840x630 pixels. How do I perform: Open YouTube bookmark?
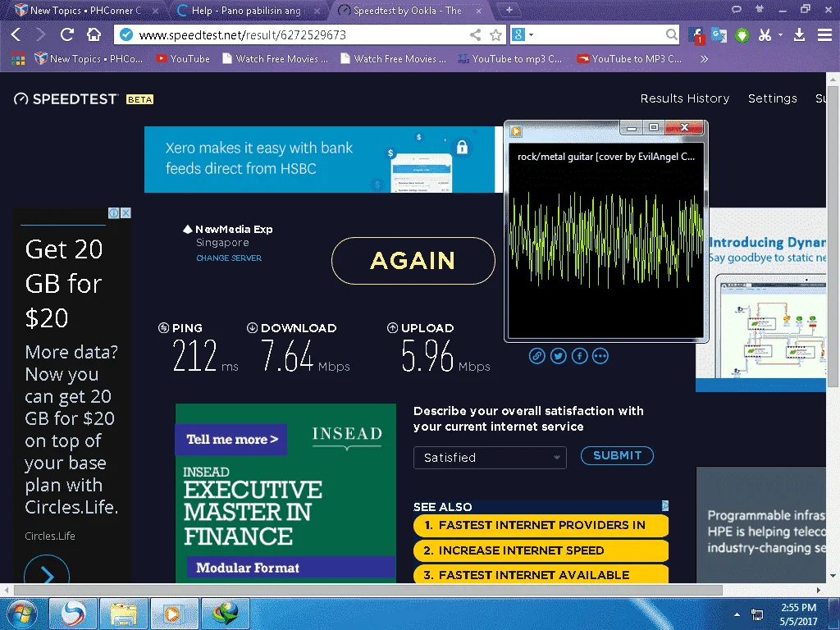pos(183,59)
